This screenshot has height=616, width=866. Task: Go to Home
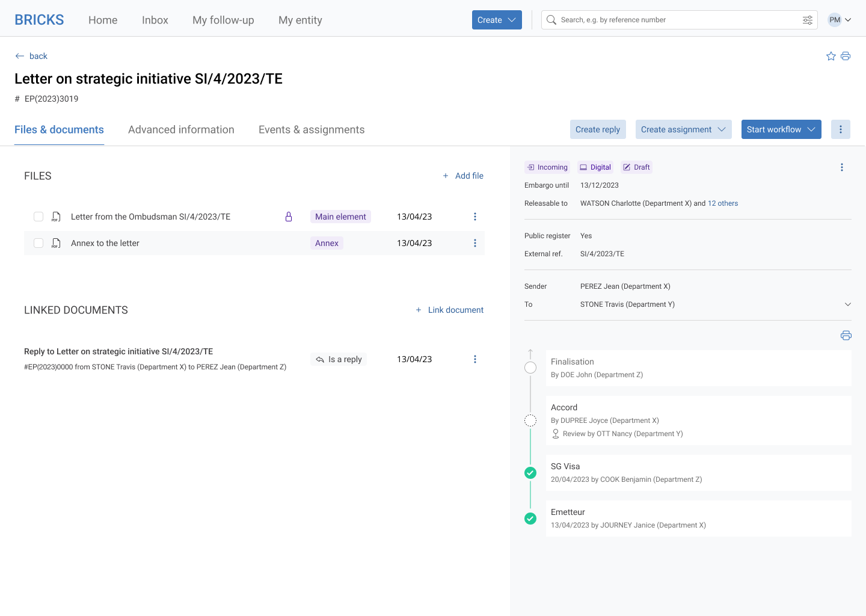103,20
